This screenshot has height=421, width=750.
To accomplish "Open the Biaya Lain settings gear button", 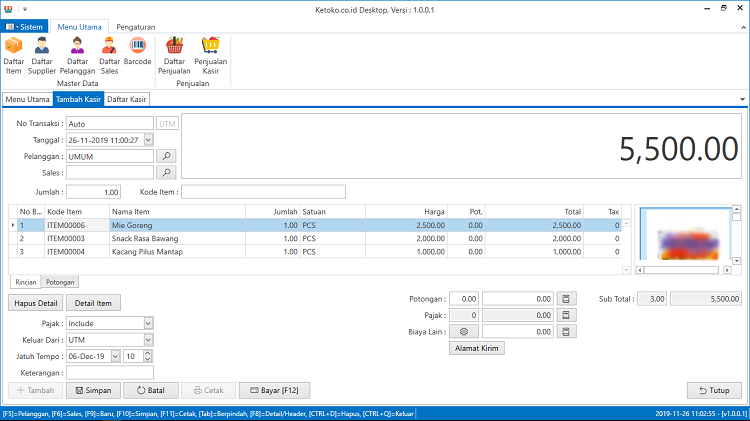I will (x=463, y=332).
